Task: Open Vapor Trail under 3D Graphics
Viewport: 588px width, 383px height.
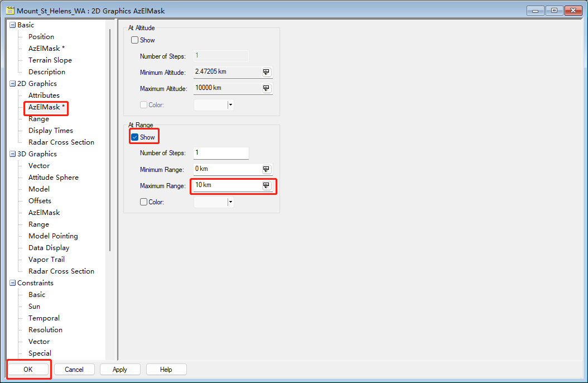Action: tap(46, 260)
